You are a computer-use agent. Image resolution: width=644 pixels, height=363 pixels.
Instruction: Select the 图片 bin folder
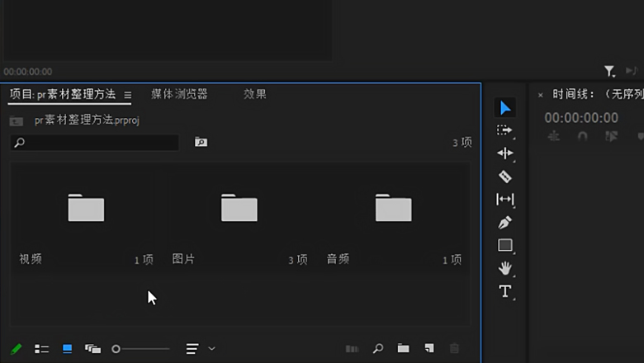(x=239, y=208)
